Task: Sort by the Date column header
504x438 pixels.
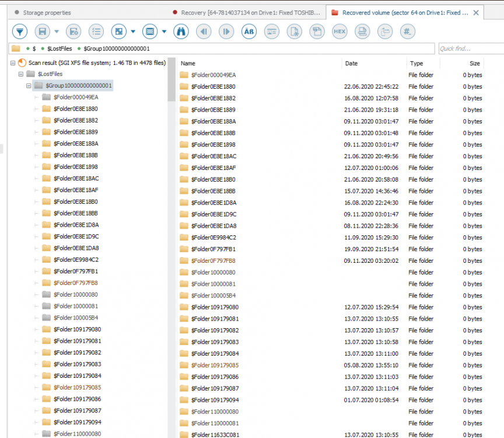Action: pyautogui.click(x=351, y=64)
